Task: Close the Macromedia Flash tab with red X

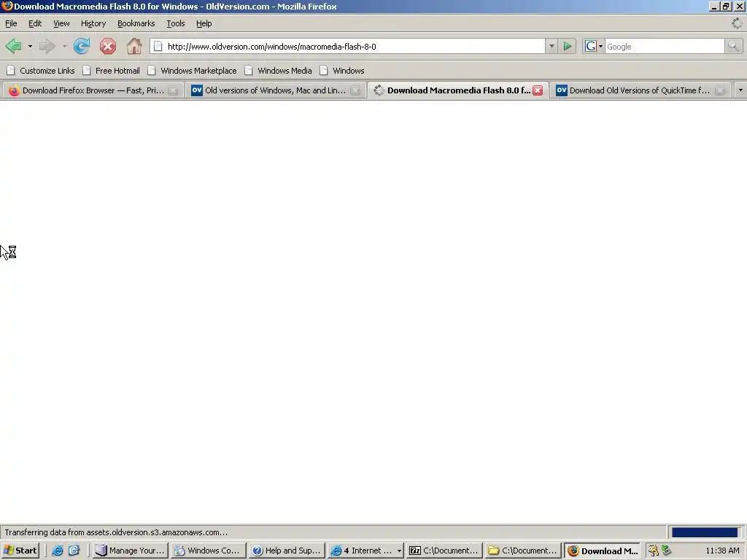Action: coord(538,90)
